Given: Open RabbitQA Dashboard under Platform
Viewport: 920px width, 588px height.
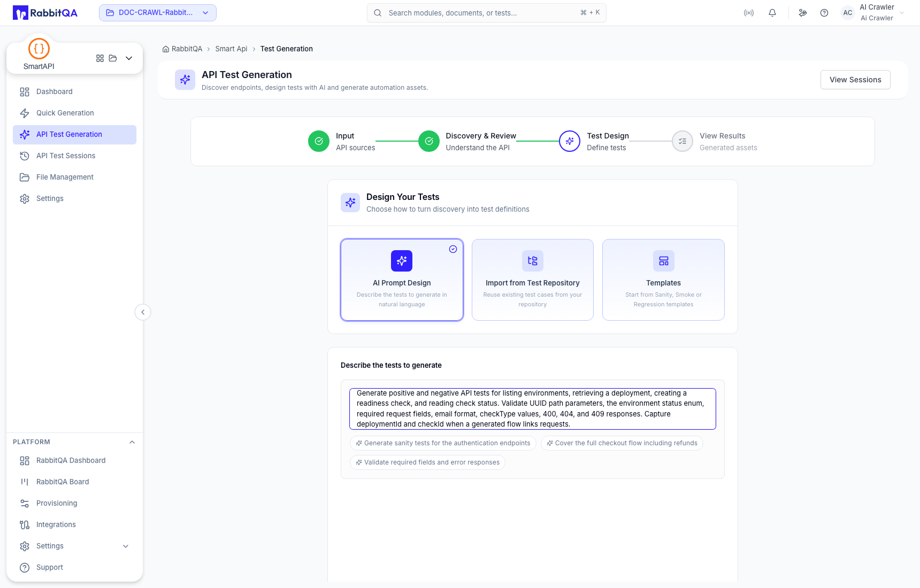Looking at the screenshot, I should tap(74, 461).
